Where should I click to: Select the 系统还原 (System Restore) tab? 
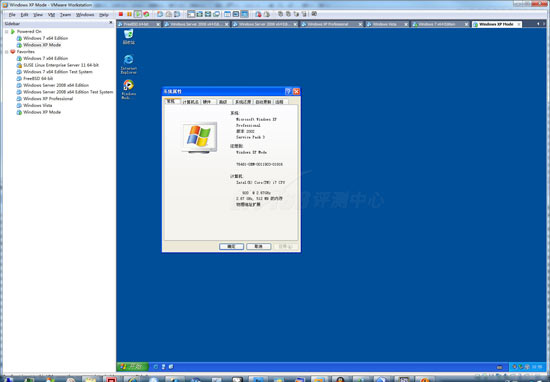coord(243,102)
